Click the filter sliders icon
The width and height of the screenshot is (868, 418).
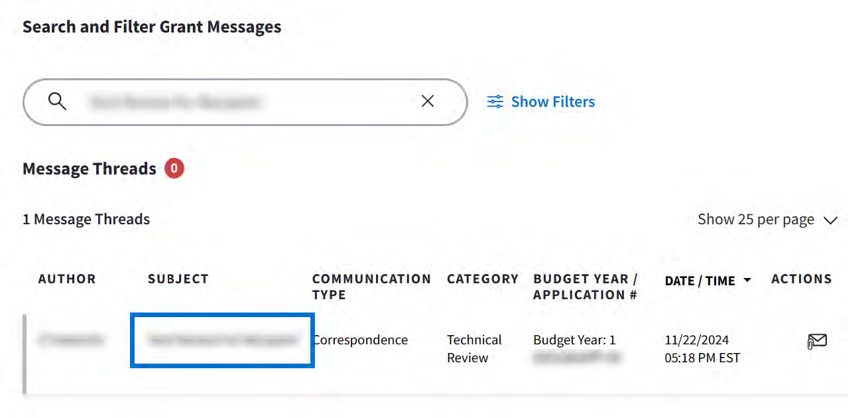(x=495, y=102)
